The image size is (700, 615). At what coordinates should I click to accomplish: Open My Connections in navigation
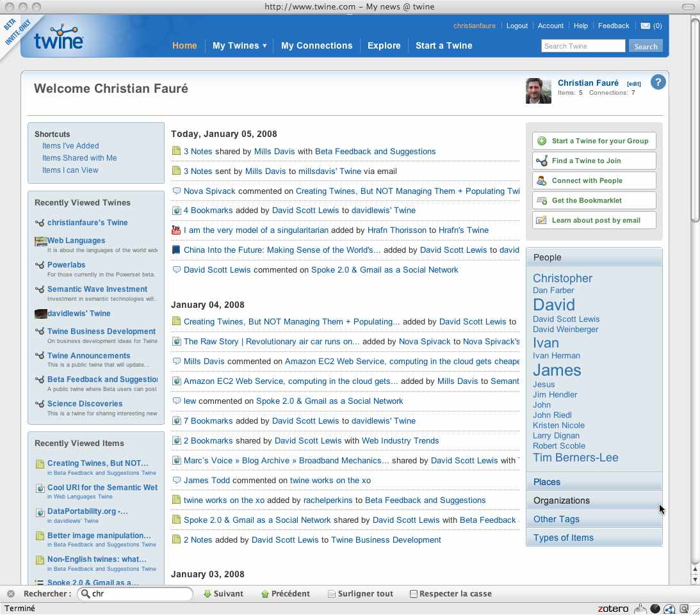[316, 45]
